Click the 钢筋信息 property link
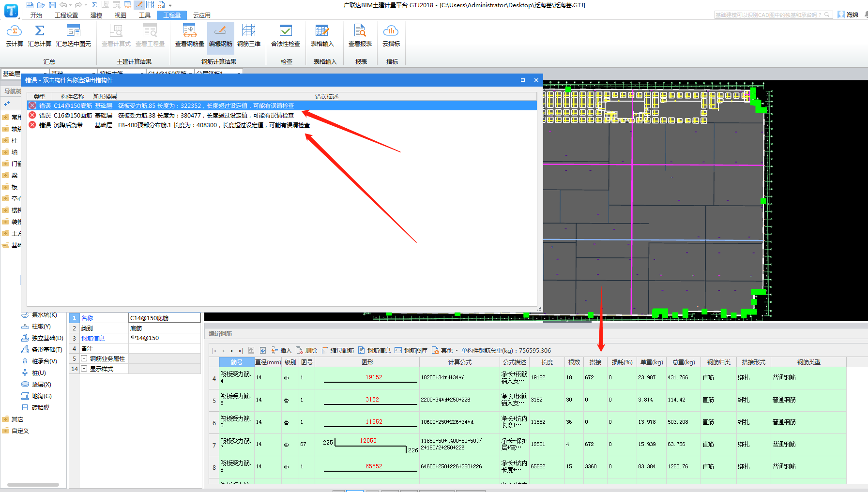 (x=93, y=338)
